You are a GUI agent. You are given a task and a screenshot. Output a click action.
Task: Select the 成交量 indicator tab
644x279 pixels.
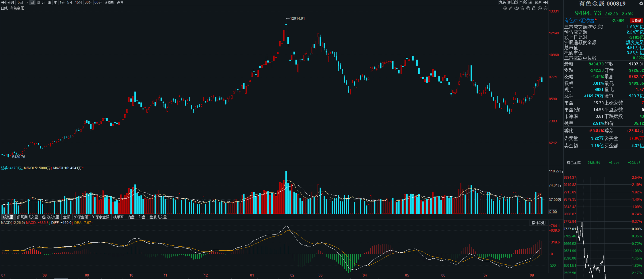tap(8, 217)
